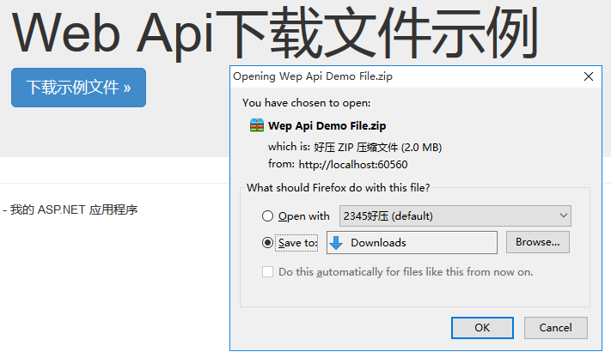Click the blue Downloads arrow icon

336,243
